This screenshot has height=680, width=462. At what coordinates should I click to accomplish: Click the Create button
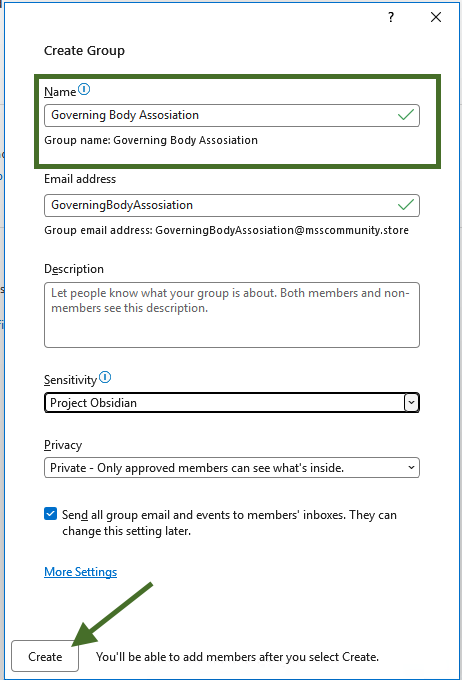click(x=45, y=656)
